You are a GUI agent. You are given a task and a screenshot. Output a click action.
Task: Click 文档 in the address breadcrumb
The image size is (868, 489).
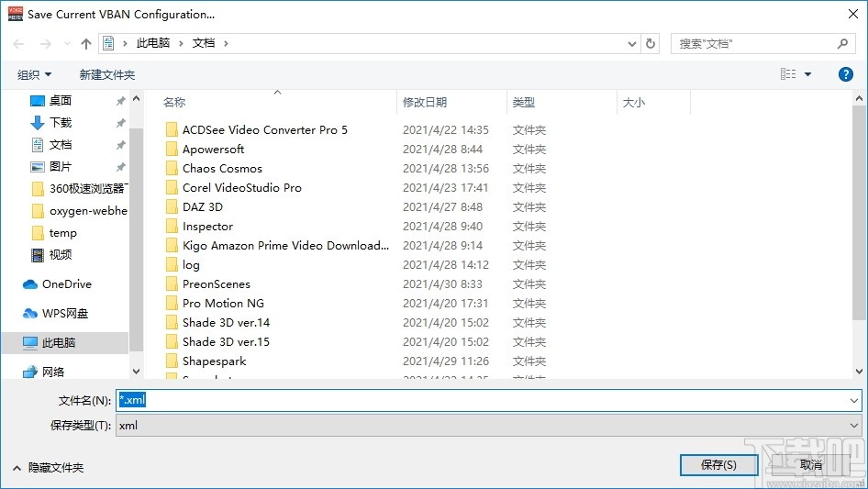[204, 43]
